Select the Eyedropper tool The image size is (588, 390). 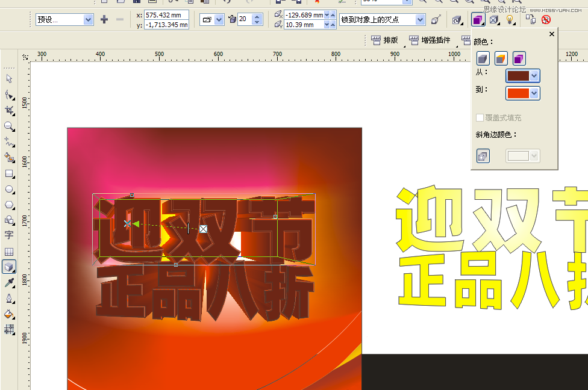click(9, 283)
